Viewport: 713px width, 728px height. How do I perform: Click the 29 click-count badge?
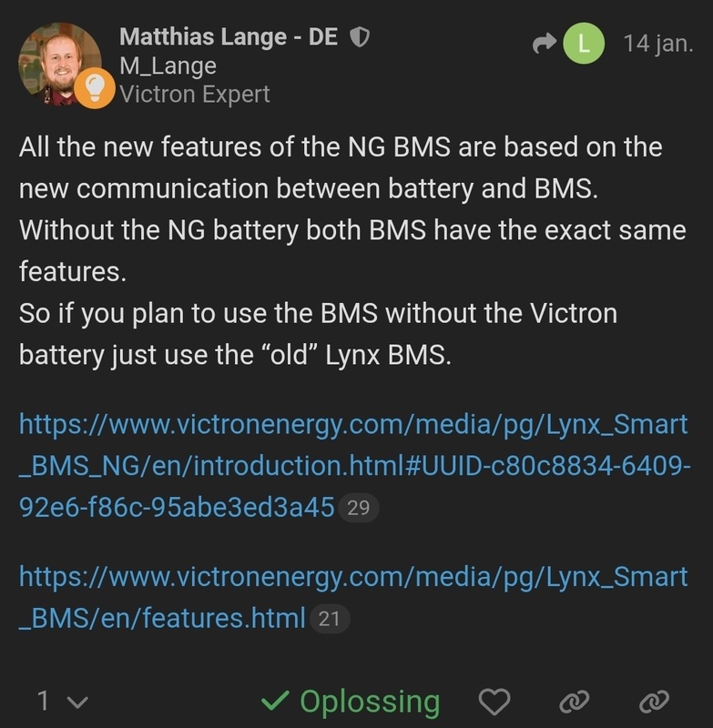358,508
